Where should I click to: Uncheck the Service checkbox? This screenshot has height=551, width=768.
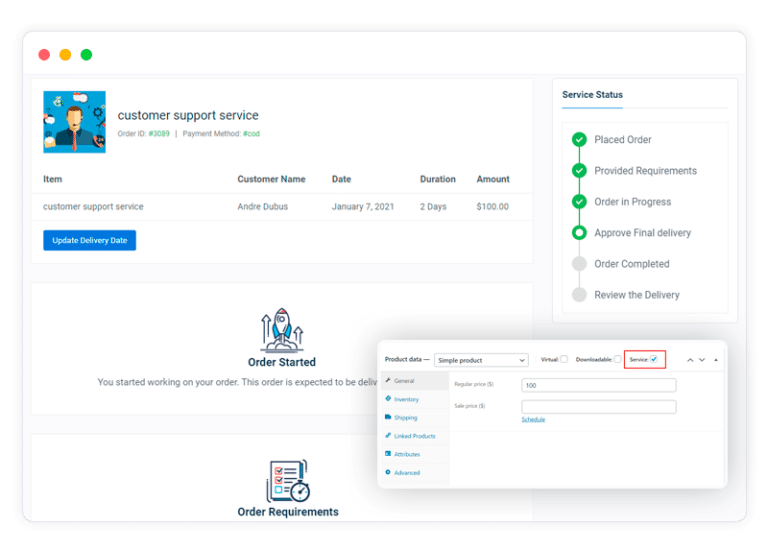pos(654,359)
